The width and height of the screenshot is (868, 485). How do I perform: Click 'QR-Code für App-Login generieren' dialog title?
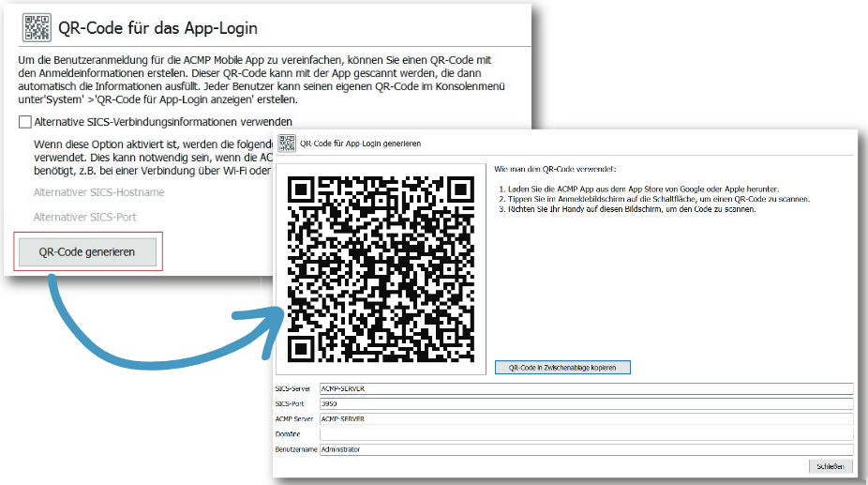point(360,144)
